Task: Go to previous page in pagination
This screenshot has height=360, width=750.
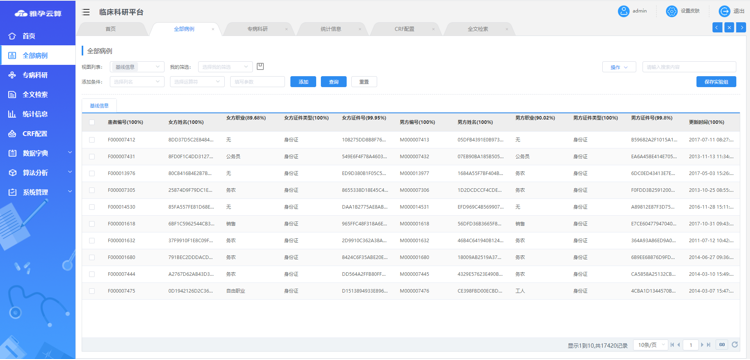Action: [x=679, y=345]
